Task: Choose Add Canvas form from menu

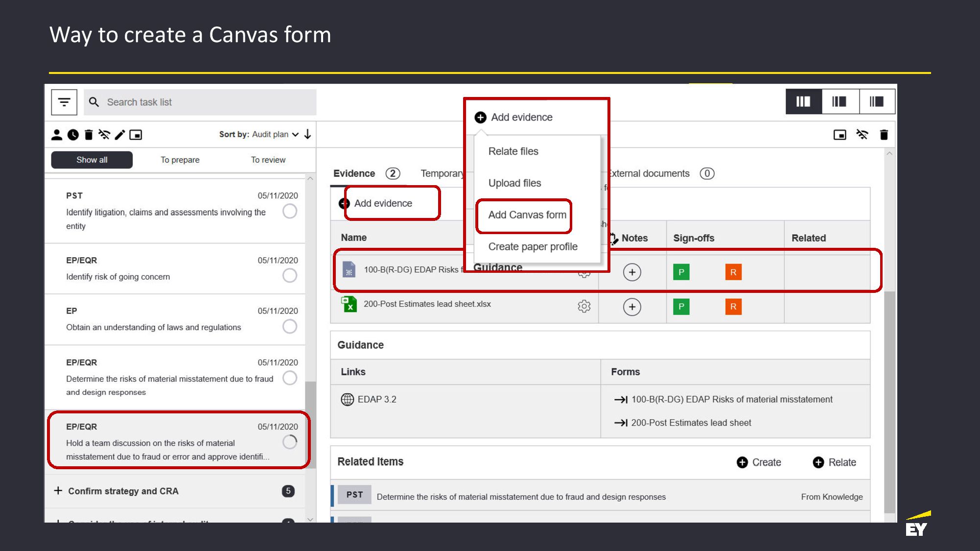Action: pyautogui.click(x=527, y=215)
